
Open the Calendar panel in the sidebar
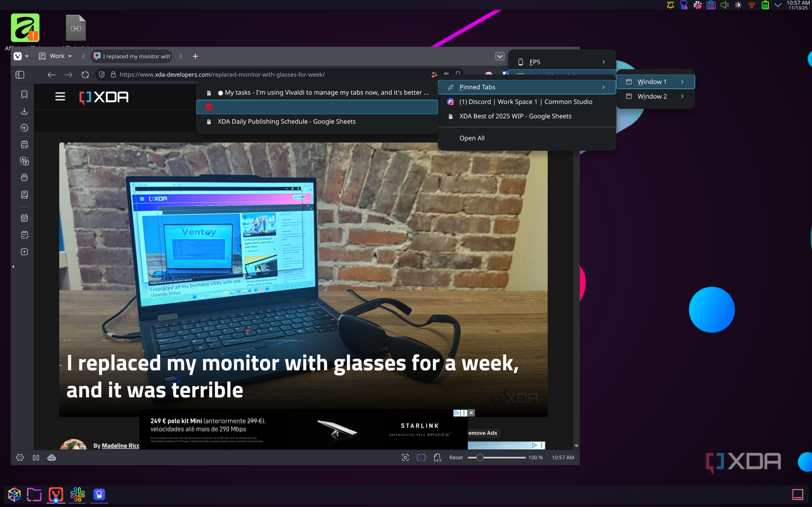click(24, 218)
